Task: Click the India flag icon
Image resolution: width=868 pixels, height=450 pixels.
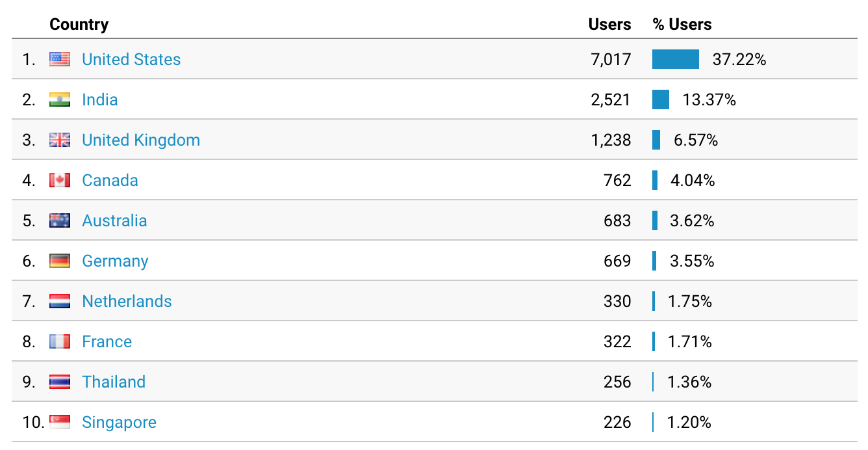Action: (x=60, y=99)
